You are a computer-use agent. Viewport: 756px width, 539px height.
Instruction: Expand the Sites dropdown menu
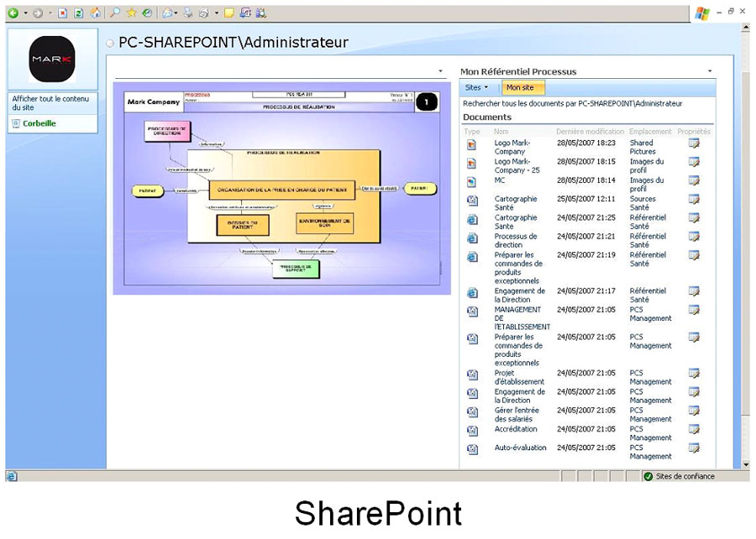pos(477,87)
